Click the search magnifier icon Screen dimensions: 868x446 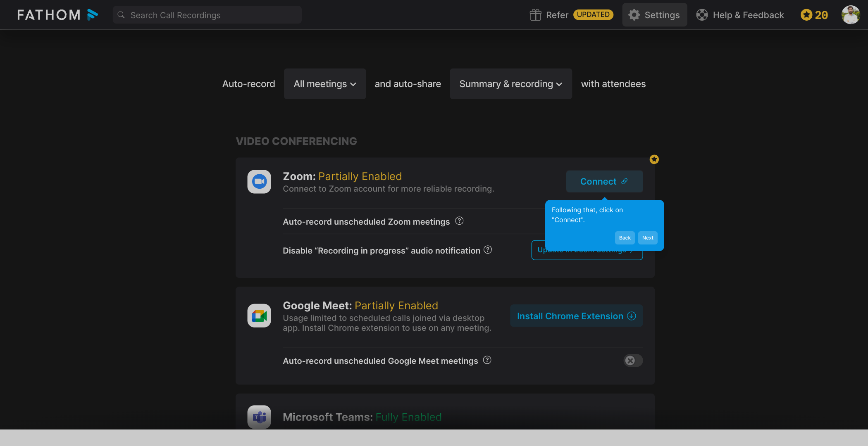point(121,15)
